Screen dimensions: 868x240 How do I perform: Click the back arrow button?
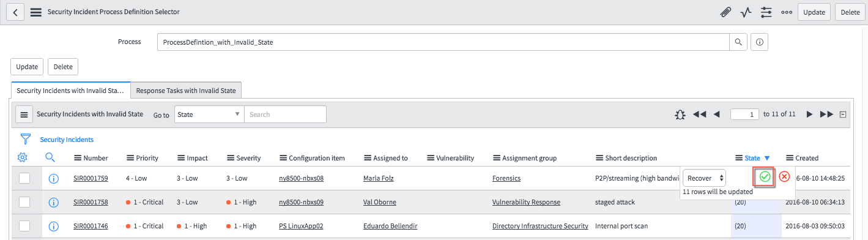click(x=15, y=12)
